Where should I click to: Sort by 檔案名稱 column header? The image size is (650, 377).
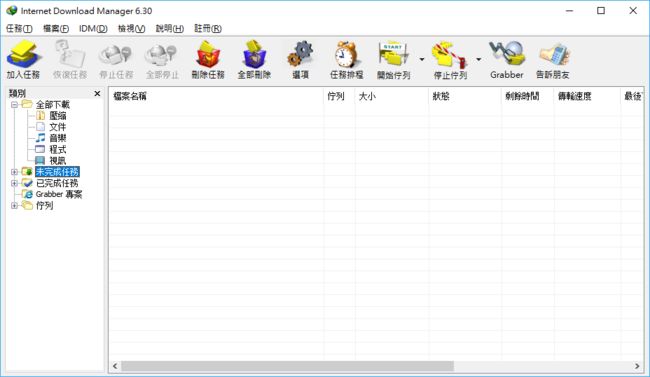(x=216, y=96)
